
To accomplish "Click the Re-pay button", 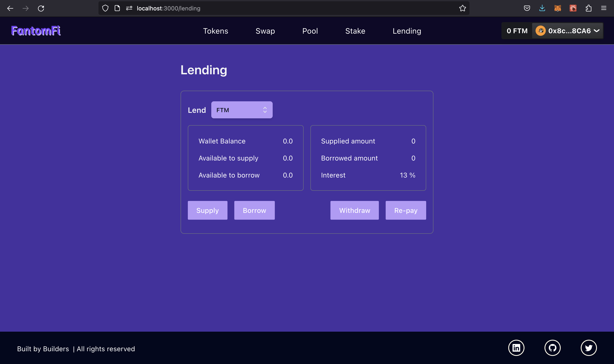I will [405, 210].
